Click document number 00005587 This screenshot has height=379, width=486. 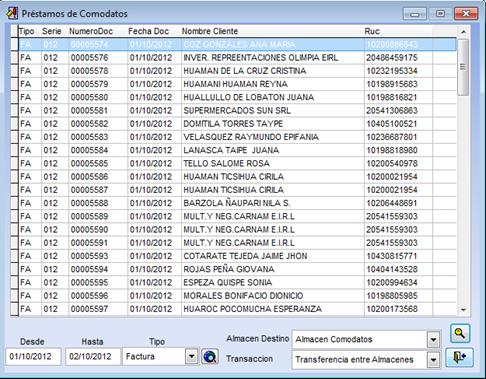click(x=89, y=190)
